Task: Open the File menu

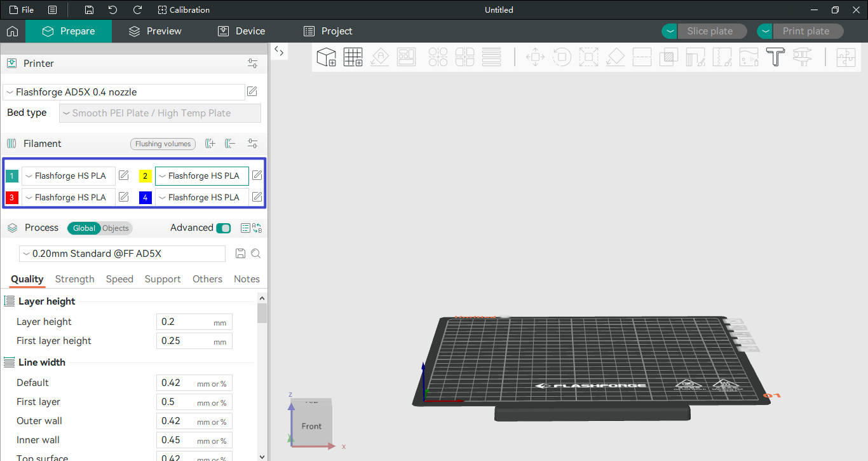Action: tap(22, 10)
